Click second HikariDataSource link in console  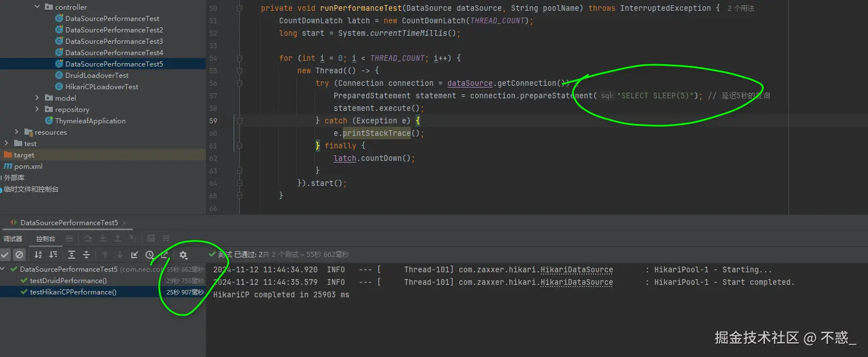576,283
